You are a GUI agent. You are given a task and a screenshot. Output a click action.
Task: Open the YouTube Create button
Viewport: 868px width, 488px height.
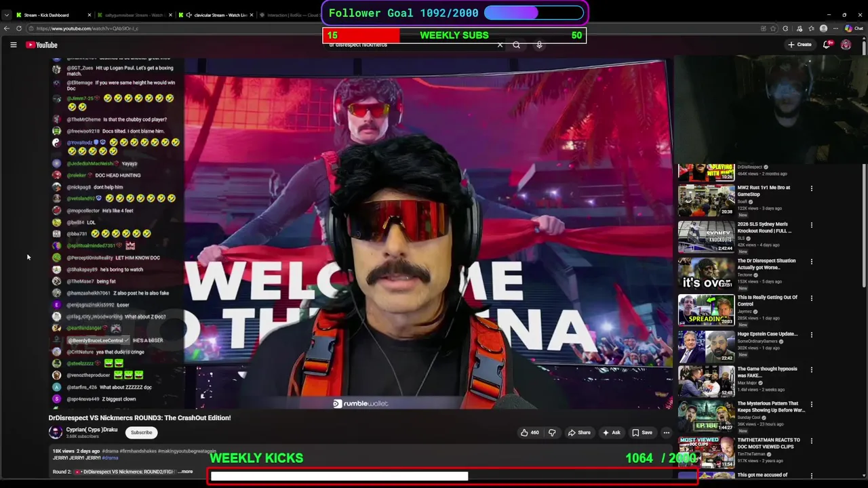(x=800, y=45)
